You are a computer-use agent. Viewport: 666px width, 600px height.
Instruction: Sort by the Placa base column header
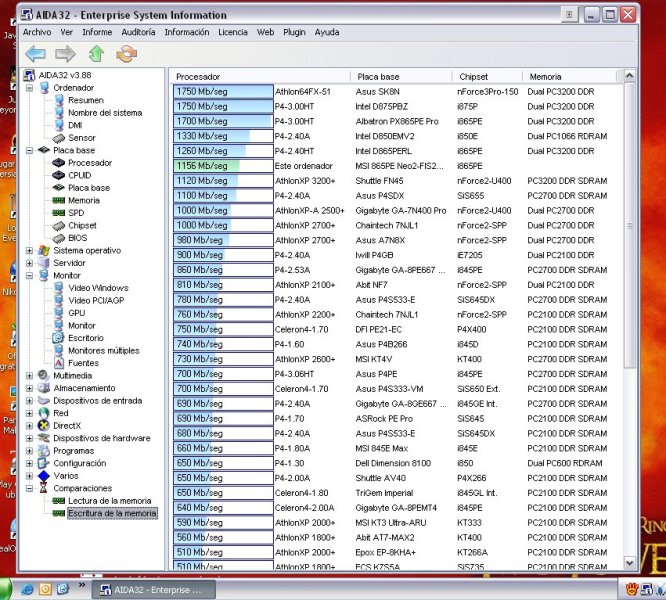click(401, 77)
